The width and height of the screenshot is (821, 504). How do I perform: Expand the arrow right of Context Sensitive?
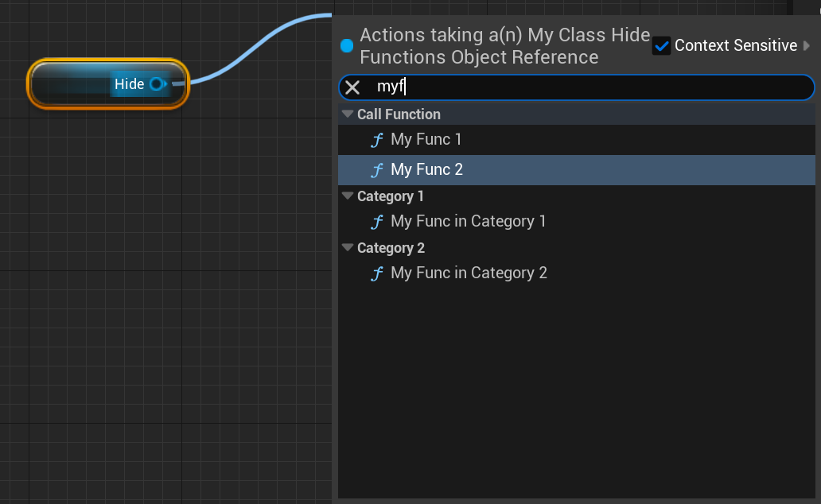point(807,45)
